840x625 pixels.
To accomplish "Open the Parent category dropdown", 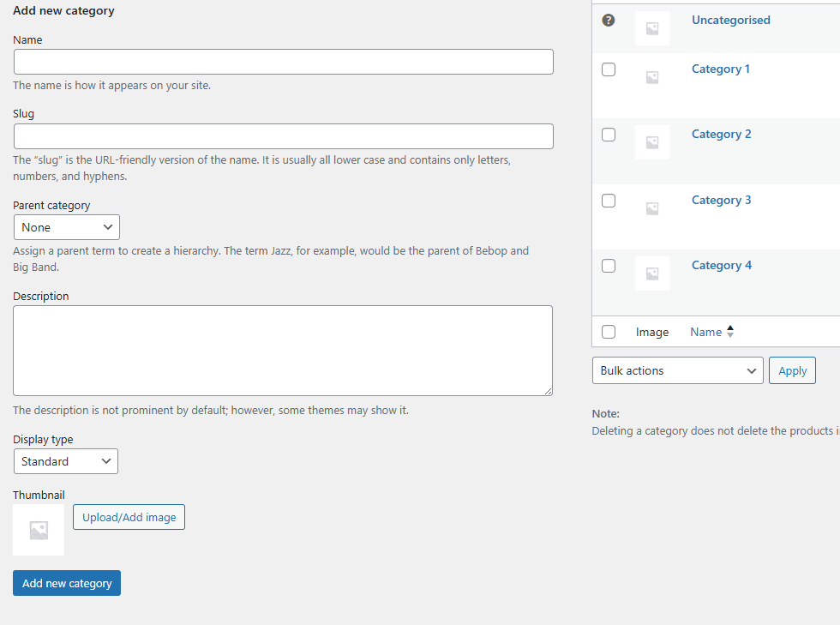I will coord(67,227).
